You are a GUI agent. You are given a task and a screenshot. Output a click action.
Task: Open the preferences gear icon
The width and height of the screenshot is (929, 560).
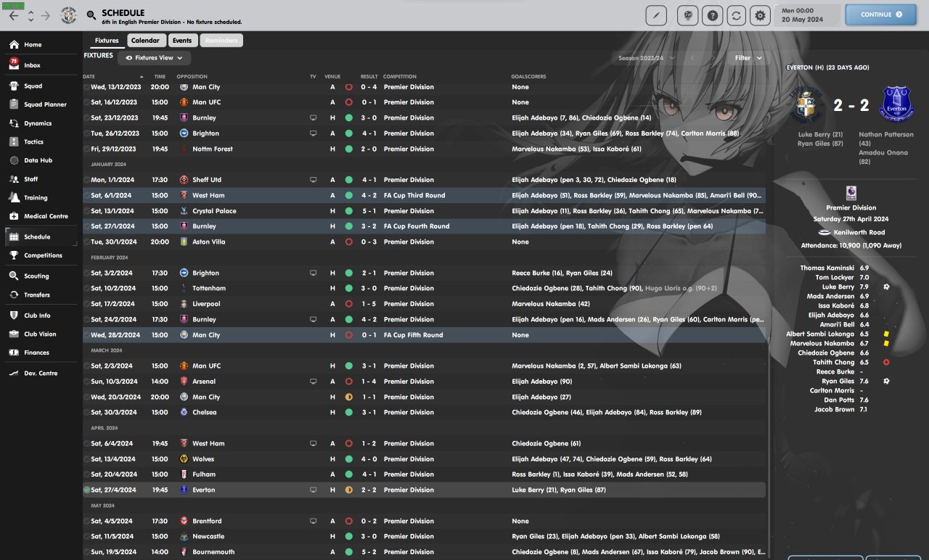tap(760, 15)
